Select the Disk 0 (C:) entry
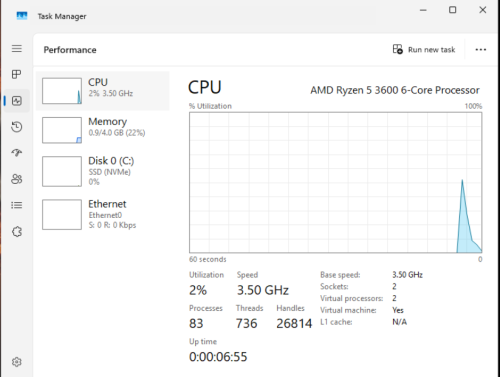This screenshot has height=377, width=500. coord(103,171)
